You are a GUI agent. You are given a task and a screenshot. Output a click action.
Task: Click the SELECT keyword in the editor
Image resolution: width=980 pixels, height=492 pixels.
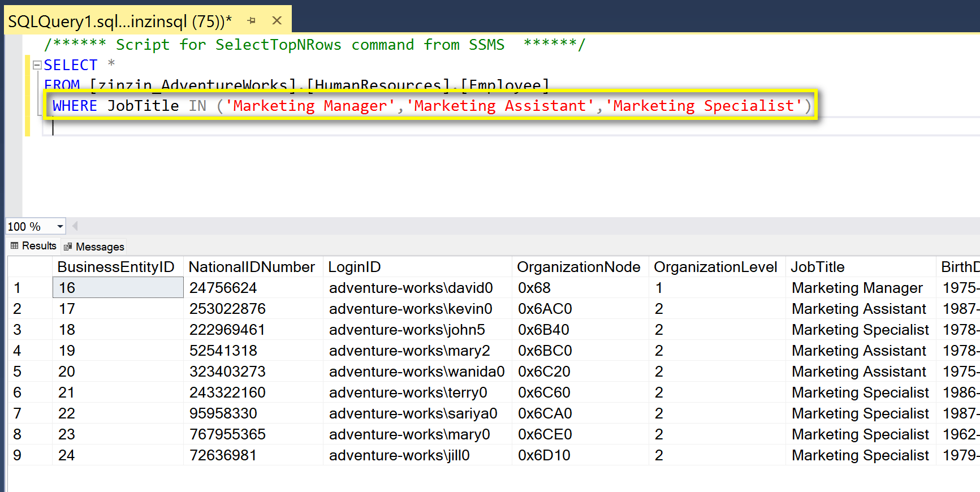tap(71, 65)
